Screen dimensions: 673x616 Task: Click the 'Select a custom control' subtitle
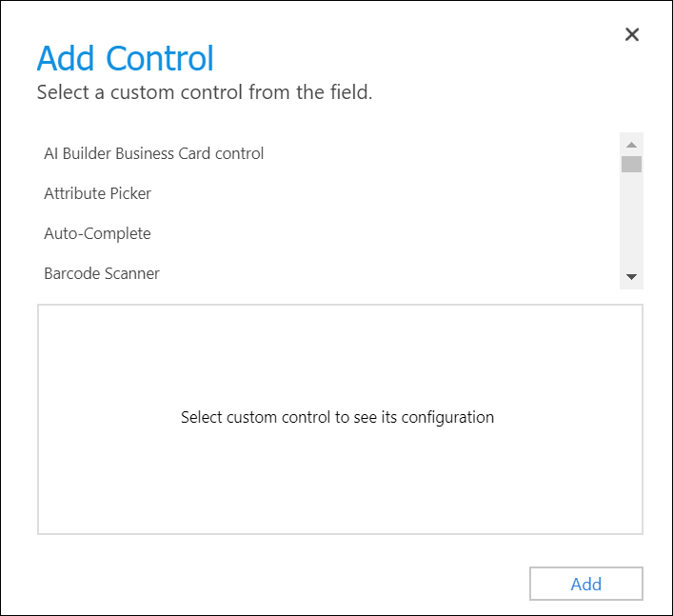[205, 92]
